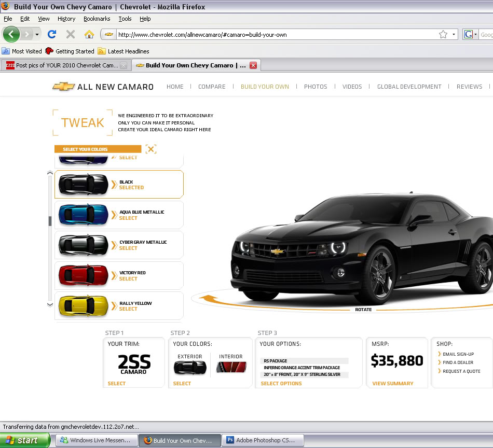
Task: Open the GLOBAL DEVELOPMENT nav link
Action: (x=409, y=87)
